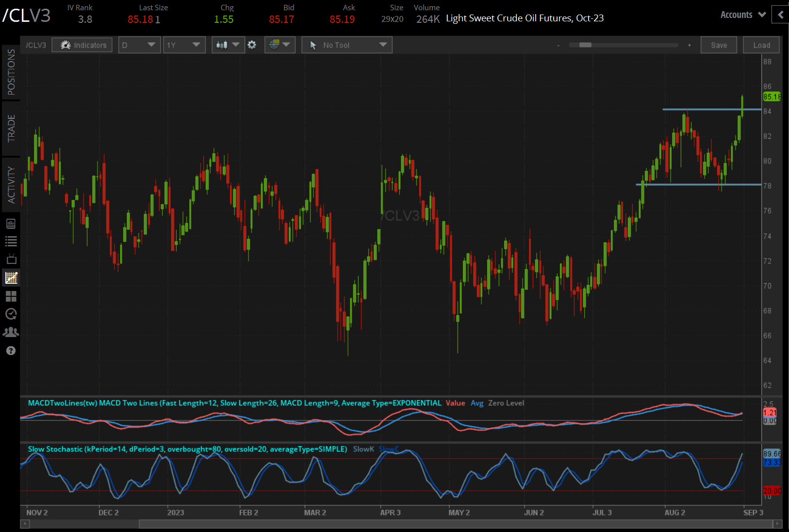
Task: Open the Accounts menu
Action: 742,15
